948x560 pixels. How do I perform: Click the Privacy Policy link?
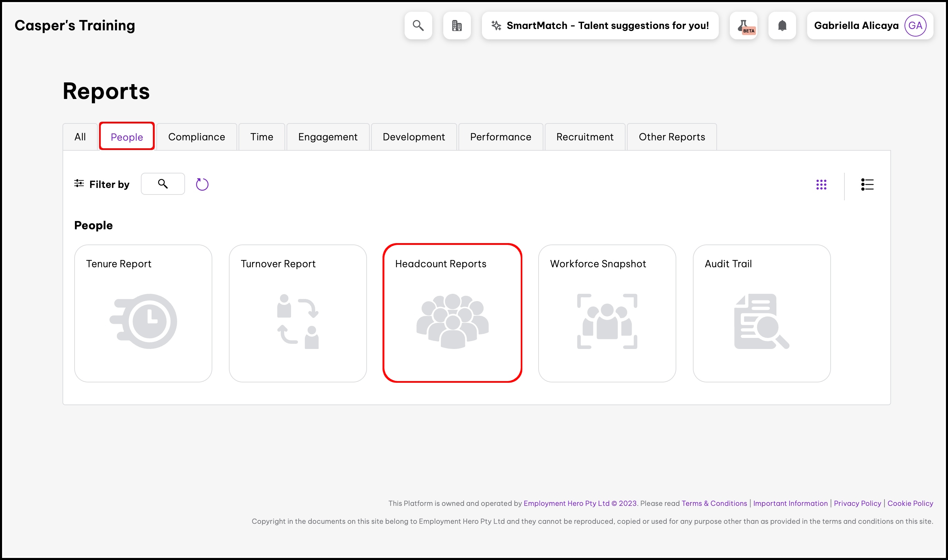click(857, 503)
